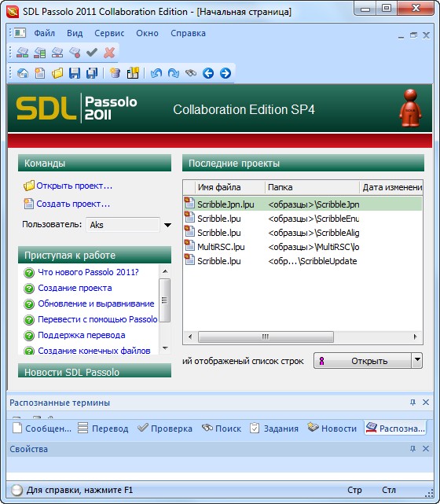Click the undo arrow toolbar icon
This screenshot has height=504, width=440.
pos(156,73)
